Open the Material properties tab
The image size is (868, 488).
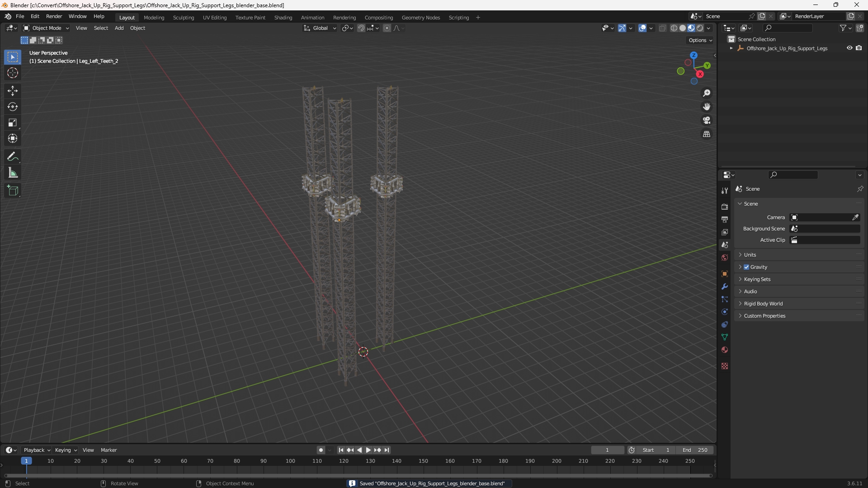[x=725, y=350]
